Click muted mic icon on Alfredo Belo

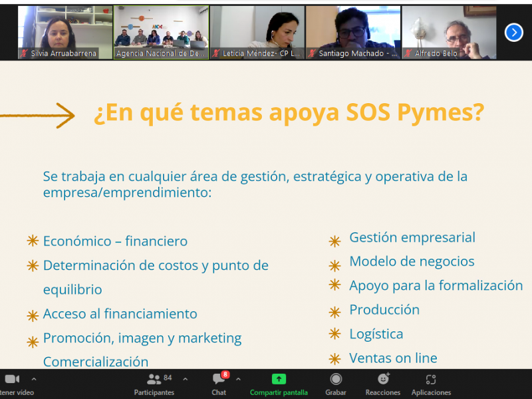[x=408, y=53]
